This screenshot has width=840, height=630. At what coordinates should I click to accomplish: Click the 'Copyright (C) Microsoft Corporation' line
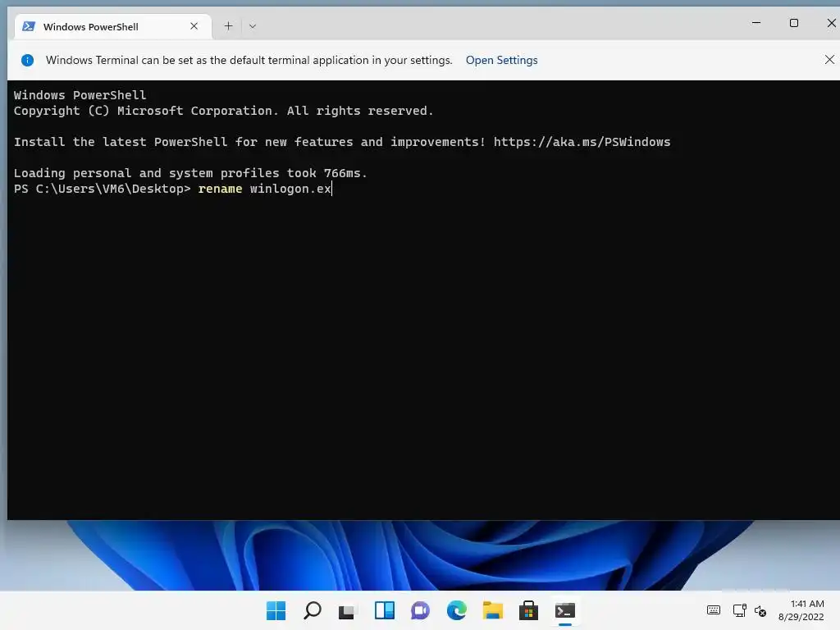223,111
